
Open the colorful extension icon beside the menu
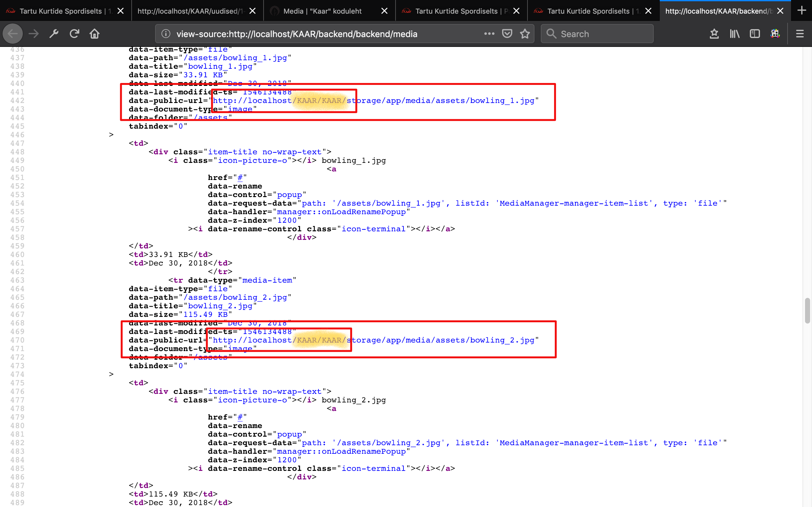775,34
